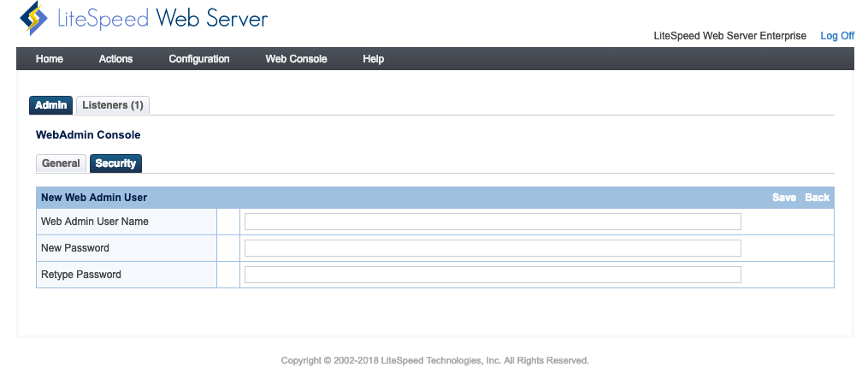Switch to the Listeners (1) tab
Viewport: 868px width, 391px height.
click(113, 105)
